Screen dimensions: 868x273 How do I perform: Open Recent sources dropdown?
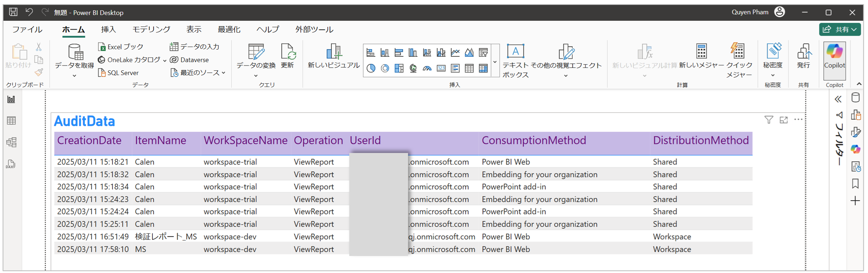(x=198, y=73)
